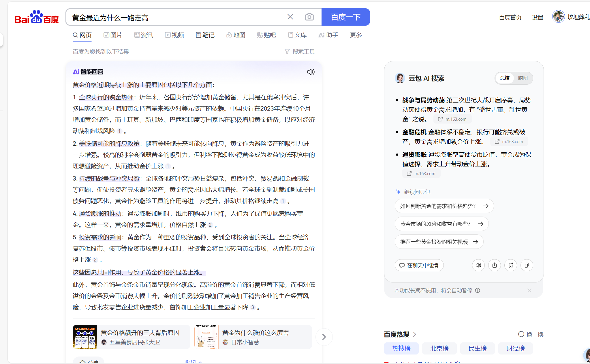The image size is (590, 364).
Task: Open video 黄金价格飙升的三大背后原因
Action: pyautogui.click(x=131, y=337)
